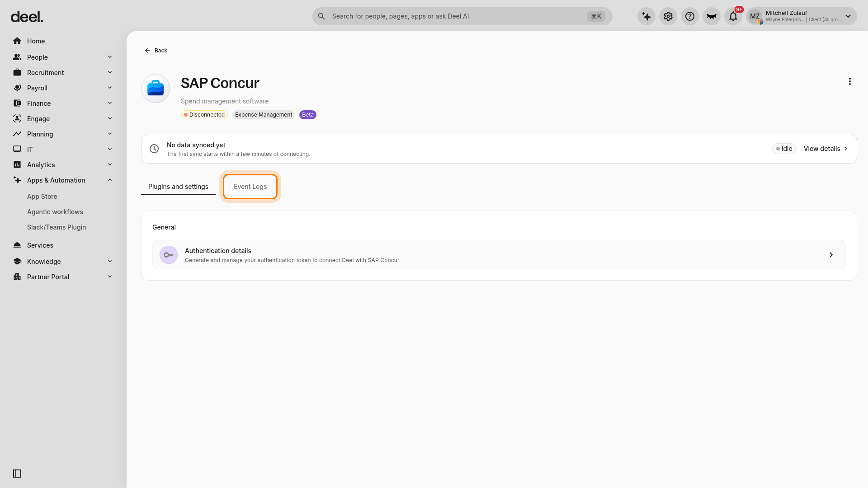Click the Services bell-tray icon

(17, 245)
